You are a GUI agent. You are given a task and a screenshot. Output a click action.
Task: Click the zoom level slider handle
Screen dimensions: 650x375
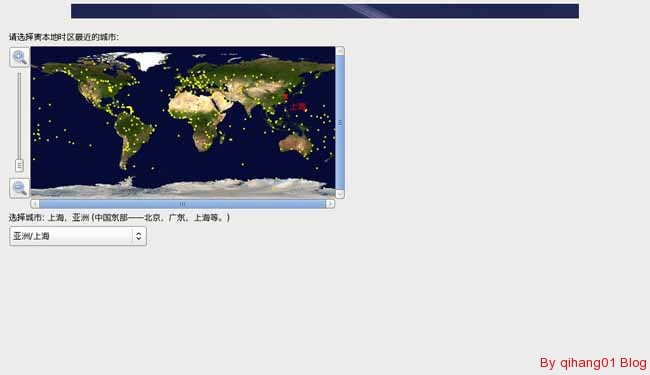19,165
